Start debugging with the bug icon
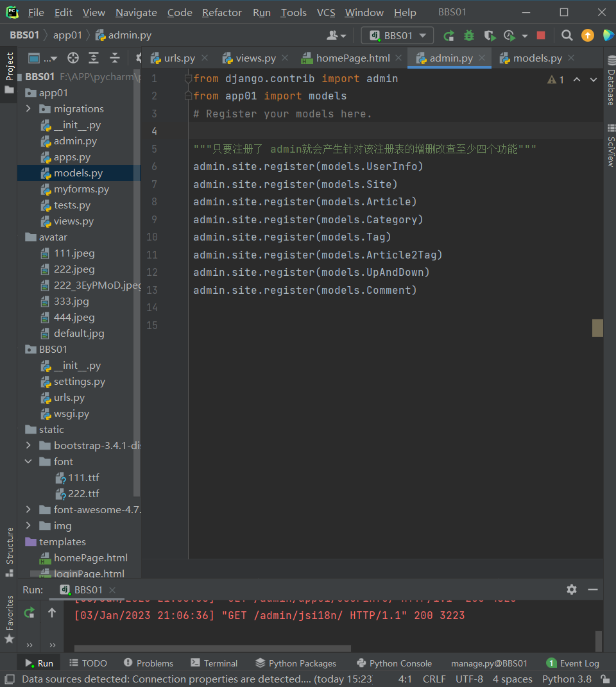This screenshot has width=616, height=687. click(469, 36)
